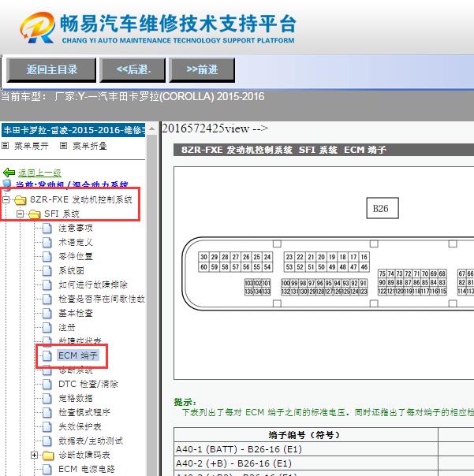The height and width of the screenshot is (476, 474).
Task: Click the 丰田卡罗拉-雷凌-2015-2016 tree header
Action: point(73,130)
